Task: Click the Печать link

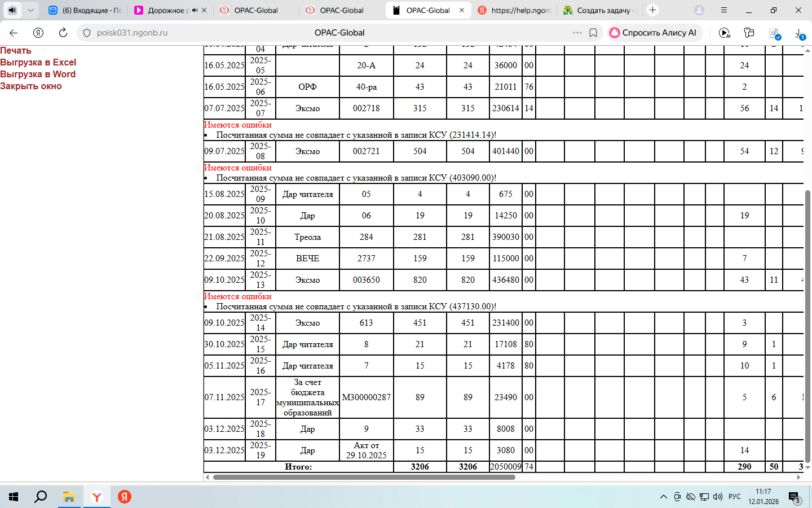Action: click(x=16, y=50)
